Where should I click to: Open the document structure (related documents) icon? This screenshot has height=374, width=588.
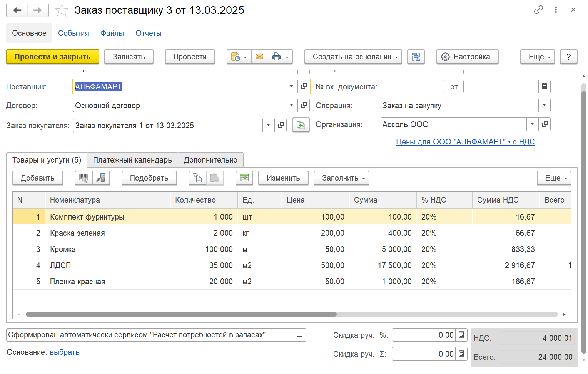coord(416,57)
